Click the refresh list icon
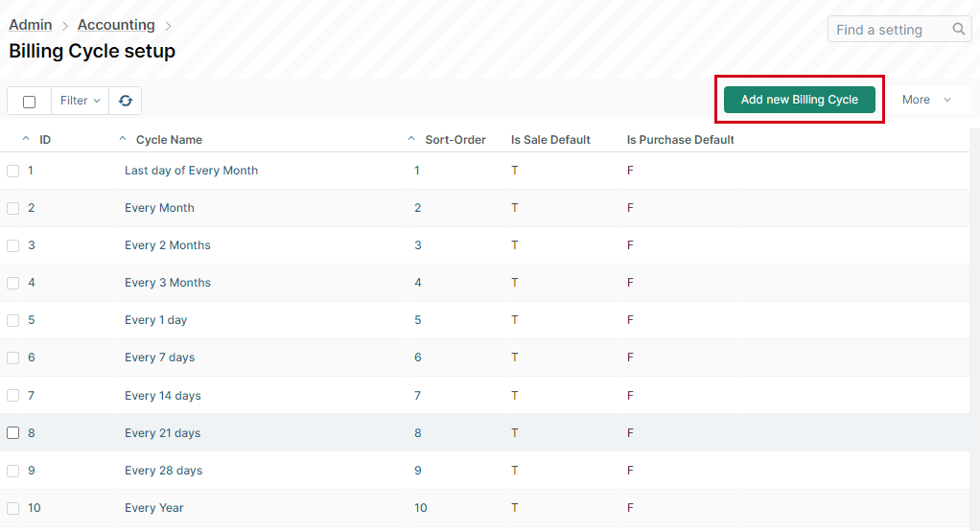Screen dimensions: 980x531 (126, 101)
